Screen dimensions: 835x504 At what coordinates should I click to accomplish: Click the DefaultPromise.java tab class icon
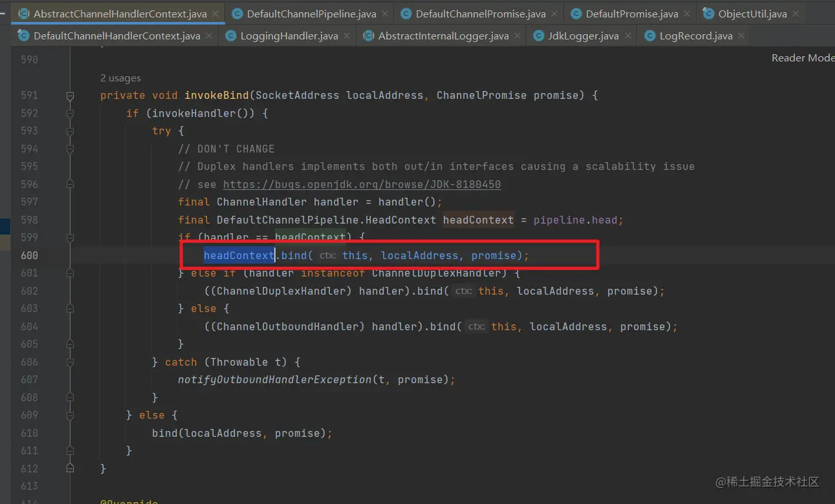point(576,14)
